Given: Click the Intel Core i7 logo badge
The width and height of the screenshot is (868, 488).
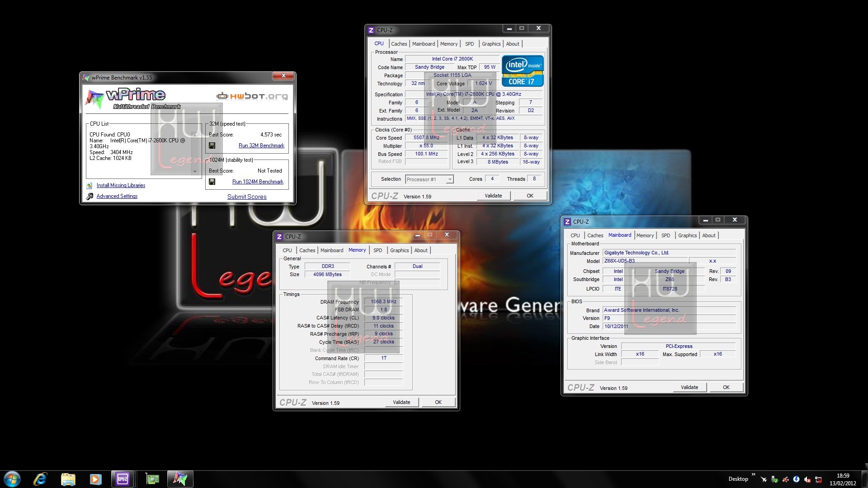Looking at the screenshot, I should point(523,71).
